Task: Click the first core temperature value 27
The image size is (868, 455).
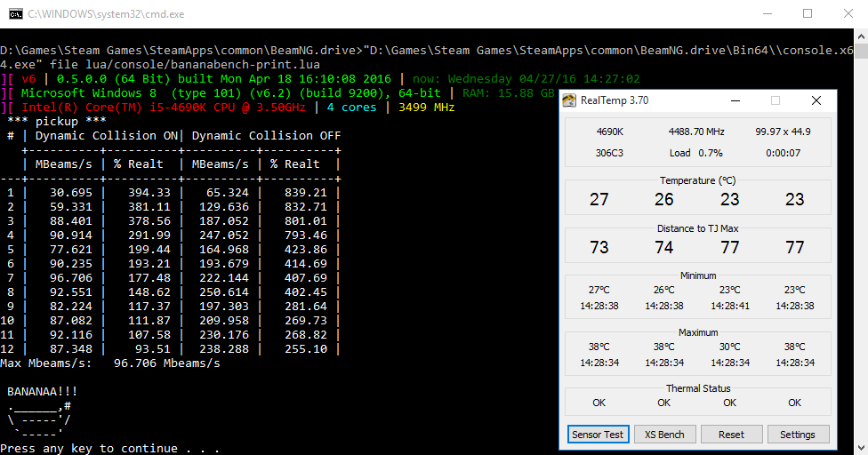Action: click(599, 199)
